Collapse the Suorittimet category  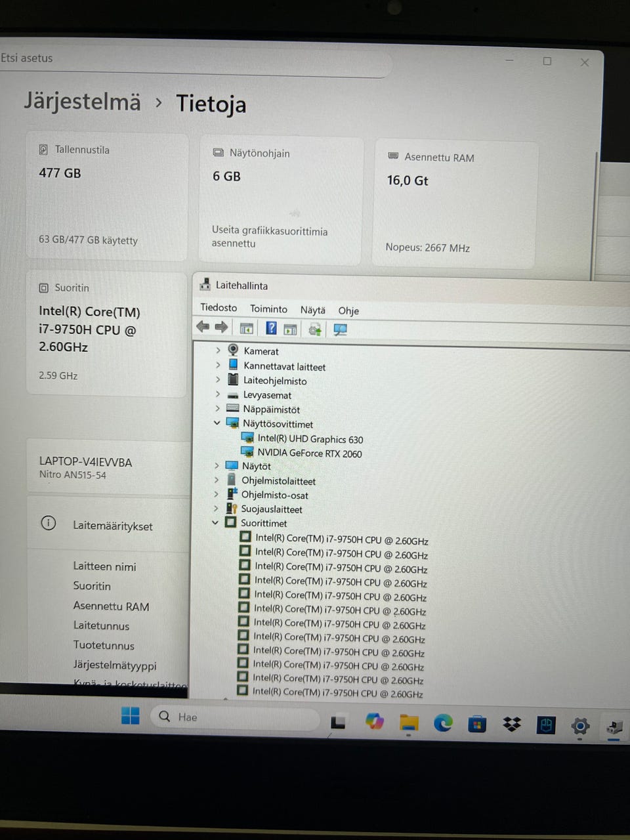click(x=215, y=522)
